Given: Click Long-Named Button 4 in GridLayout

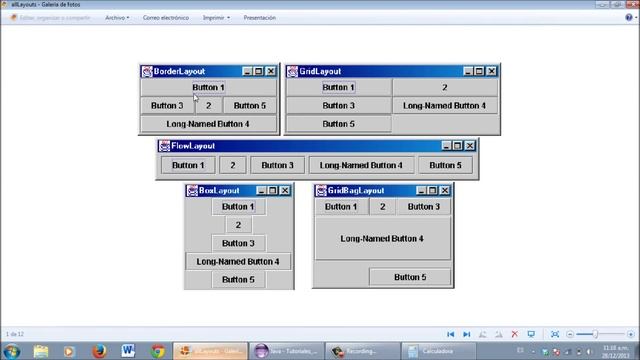Looking at the screenshot, I should click(445, 106).
